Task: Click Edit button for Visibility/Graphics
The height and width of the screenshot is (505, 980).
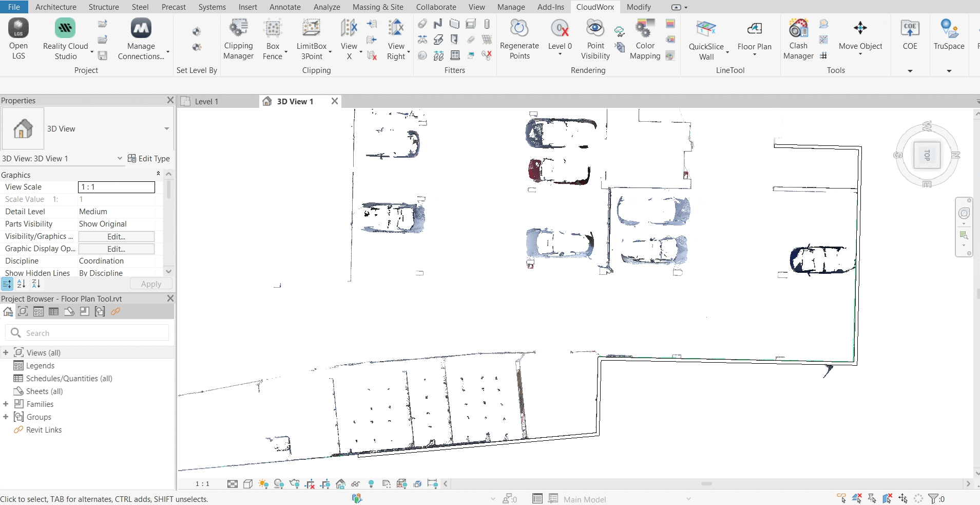Action: [x=116, y=237]
